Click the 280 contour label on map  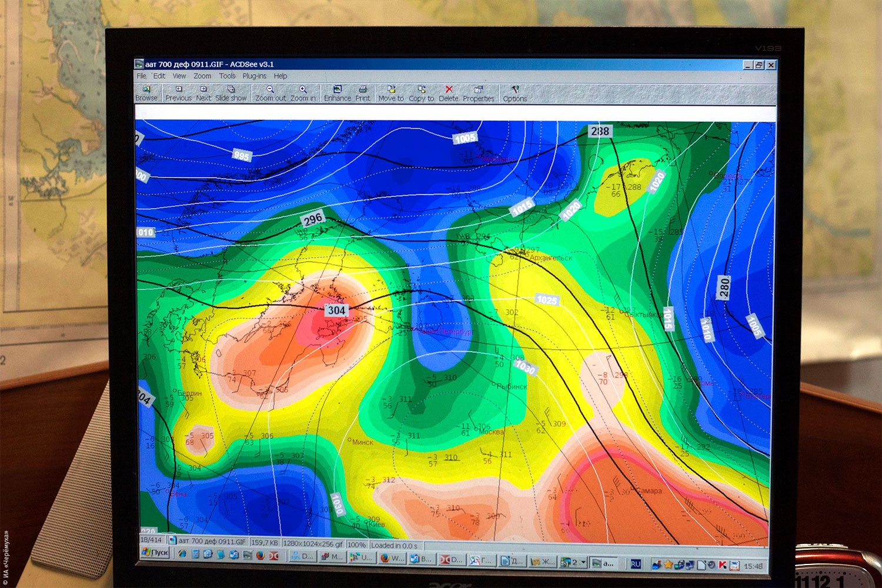724,288
